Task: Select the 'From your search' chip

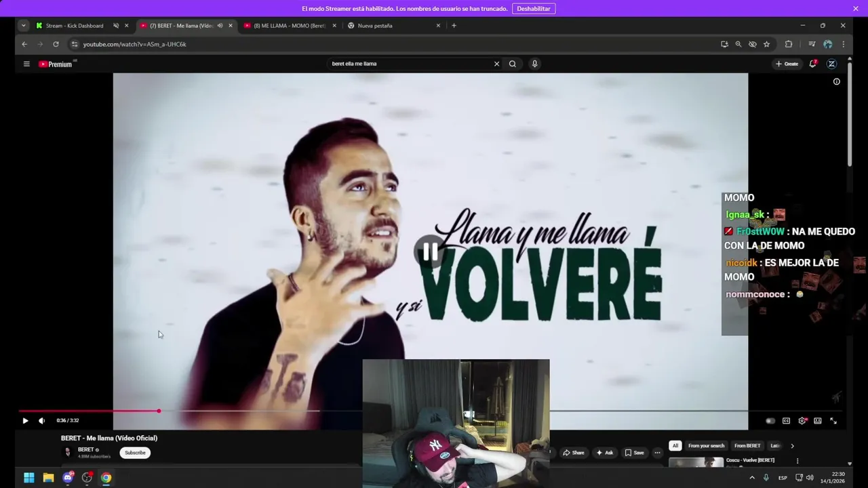Action: [x=707, y=446]
